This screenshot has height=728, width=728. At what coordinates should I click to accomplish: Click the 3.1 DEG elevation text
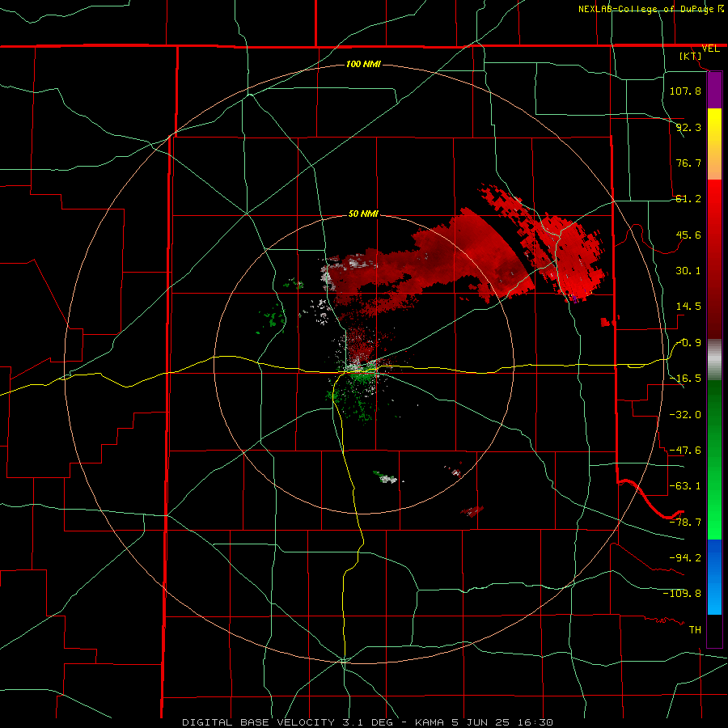(366, 722)
